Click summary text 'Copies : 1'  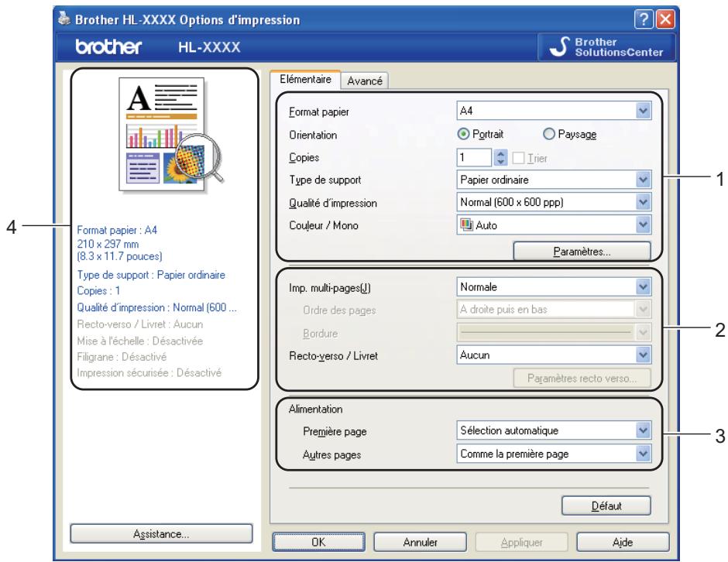tap(98, 290)
